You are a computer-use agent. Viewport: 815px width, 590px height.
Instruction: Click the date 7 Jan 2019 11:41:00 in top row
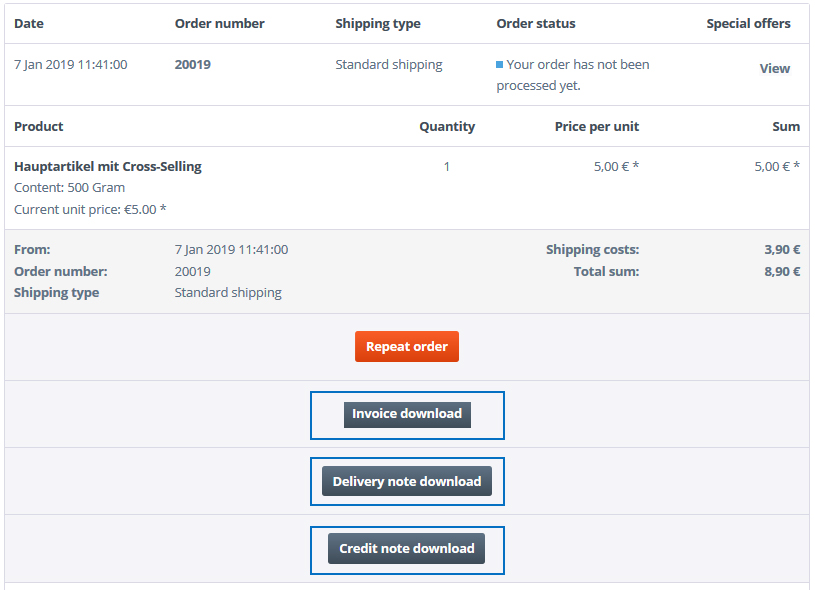click(71, 64)
